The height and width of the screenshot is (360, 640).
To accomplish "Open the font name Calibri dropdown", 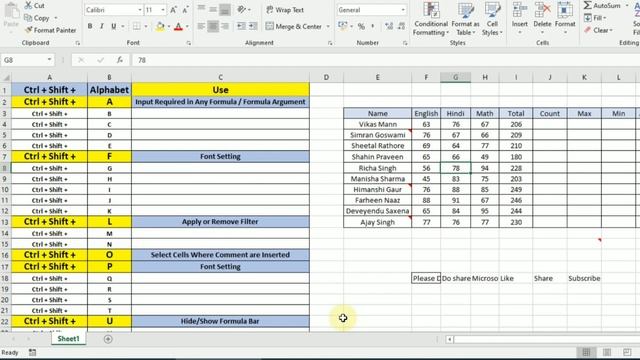I will (x=140, y=10).
